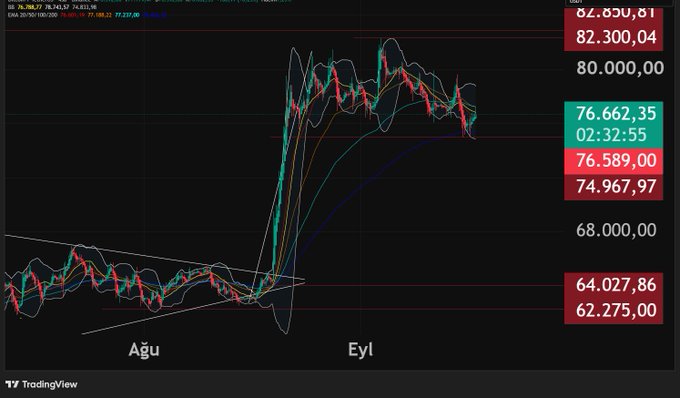The image size is (680, 398).
Task: Select the BB indicator legend row
Action: (52, 7)
